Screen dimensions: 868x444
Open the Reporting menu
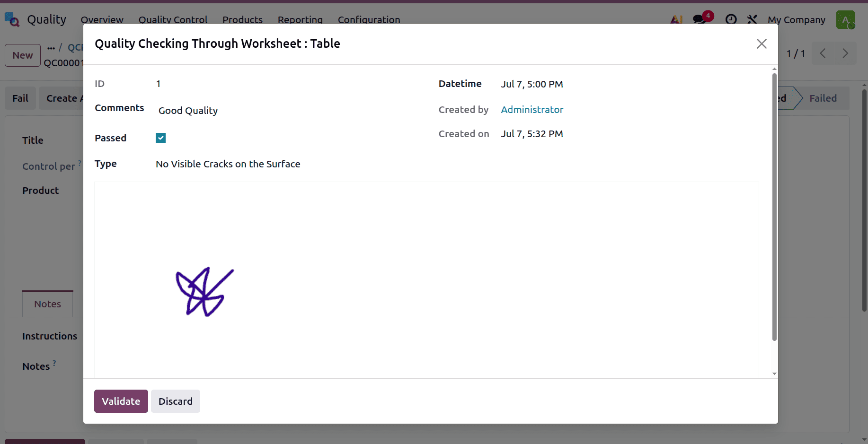pos(300,20)
